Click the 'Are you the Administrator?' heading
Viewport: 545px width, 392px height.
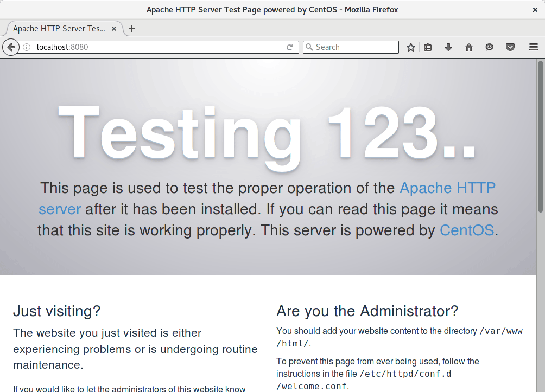(367, 311)
